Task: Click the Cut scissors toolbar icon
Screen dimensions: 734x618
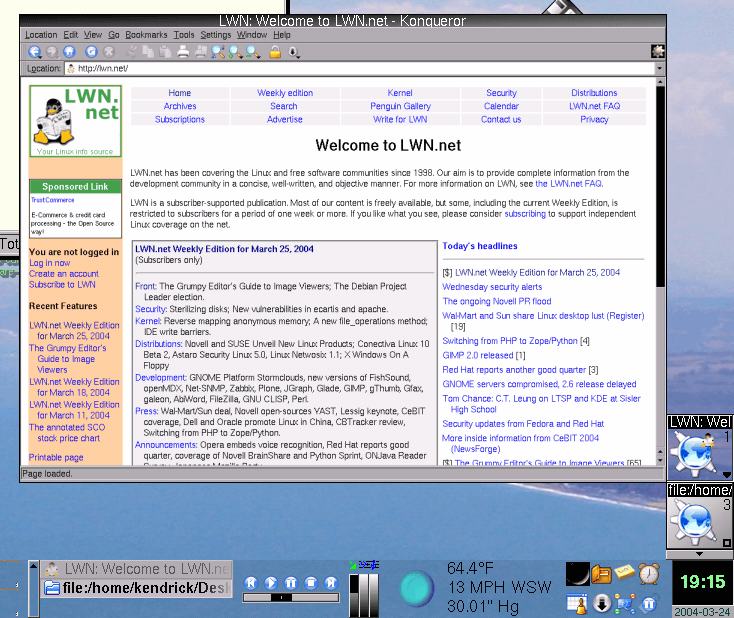Action: (131, 52)
